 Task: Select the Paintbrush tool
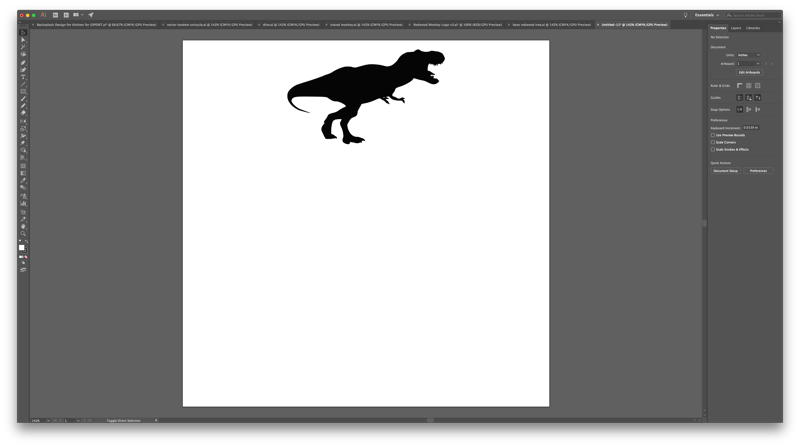(x=23, y=98)
